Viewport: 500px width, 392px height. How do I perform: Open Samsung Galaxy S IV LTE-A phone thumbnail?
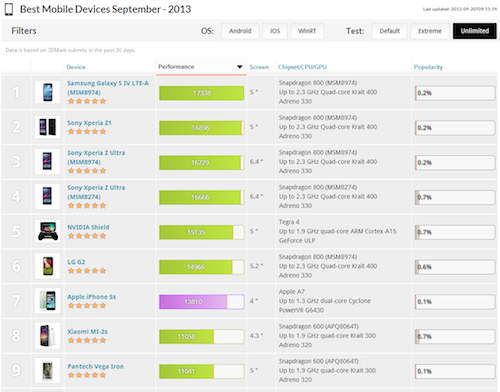tap(48, 92)
